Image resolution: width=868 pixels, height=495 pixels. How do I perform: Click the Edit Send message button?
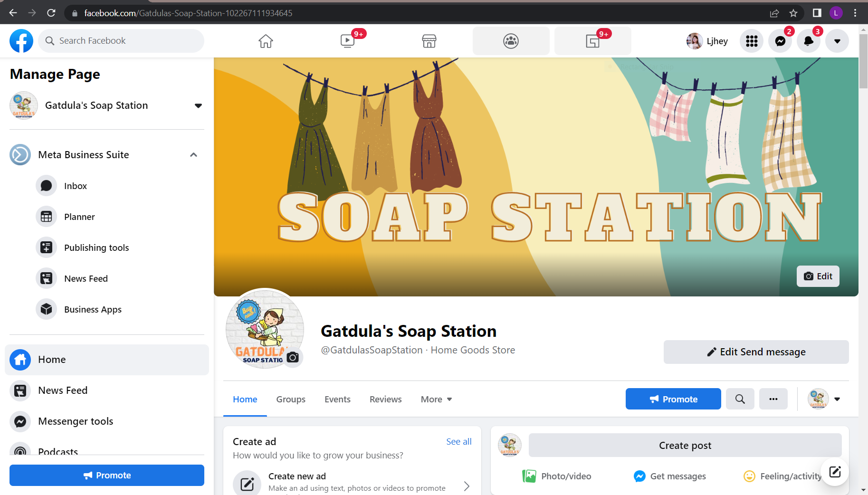tap(756, 352)
